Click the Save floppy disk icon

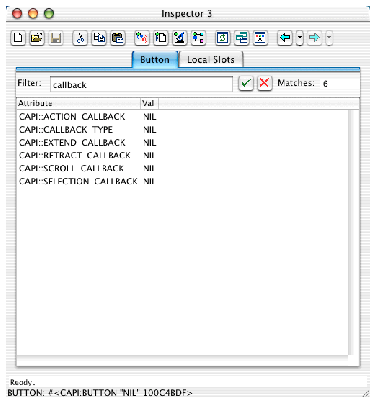[56, 38]
